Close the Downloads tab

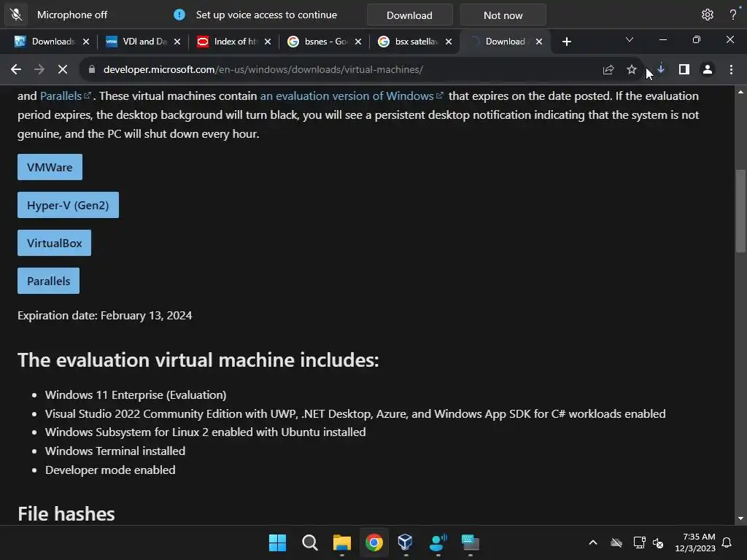[x=86, y=42]
